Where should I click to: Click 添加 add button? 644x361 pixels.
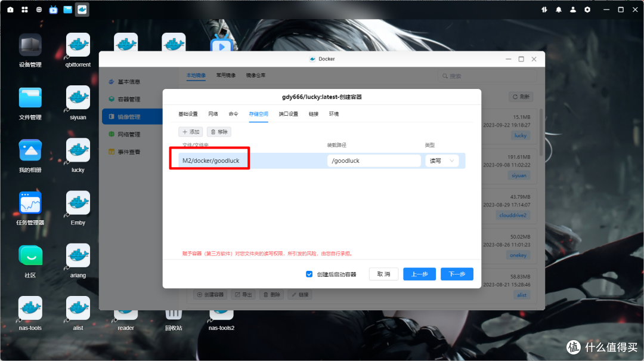[191, 132]
